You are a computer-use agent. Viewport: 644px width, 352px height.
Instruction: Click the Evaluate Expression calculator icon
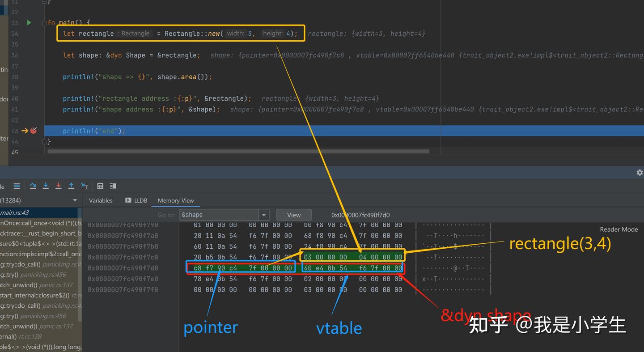tap(100, 186)
